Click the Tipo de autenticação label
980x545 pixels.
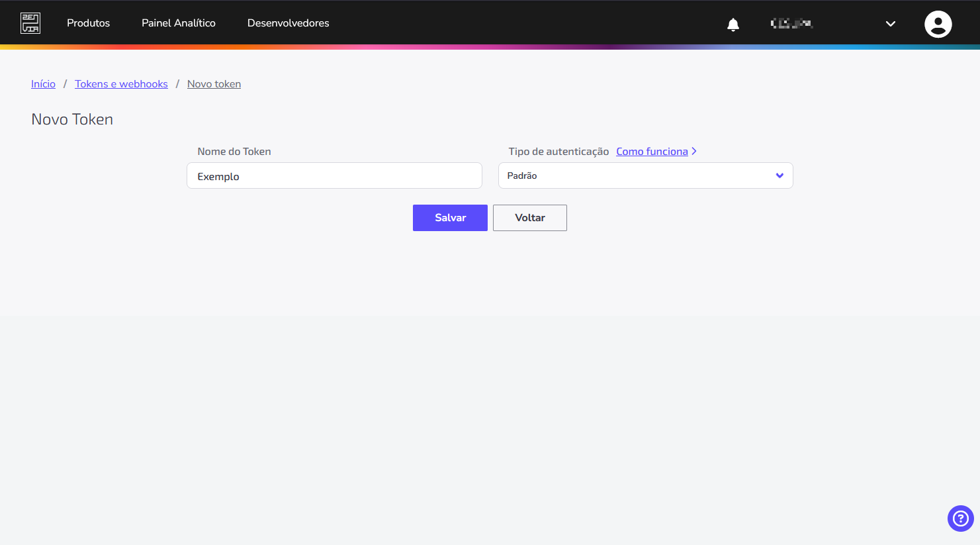(x=558, y=152)
